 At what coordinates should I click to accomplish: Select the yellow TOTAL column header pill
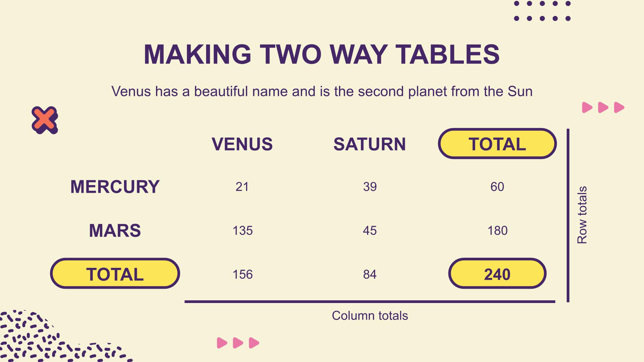pos(497,144)
